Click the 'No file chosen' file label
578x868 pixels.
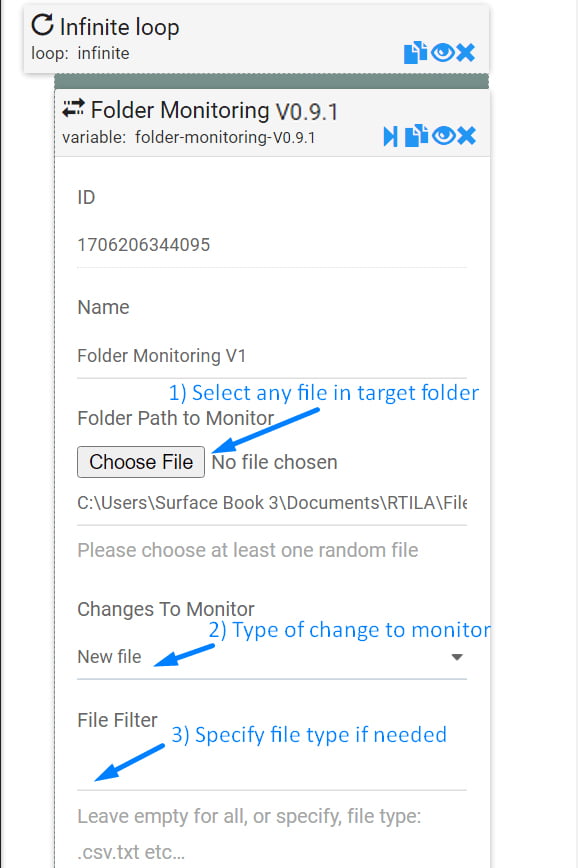coord(275,462)
